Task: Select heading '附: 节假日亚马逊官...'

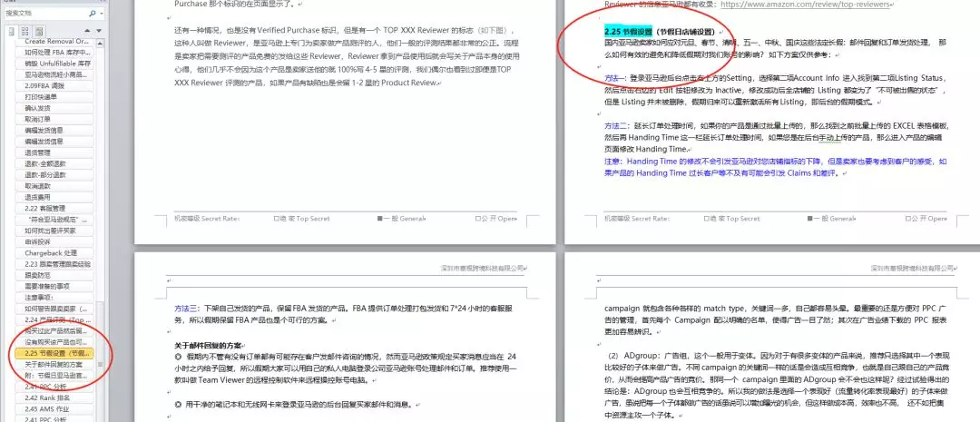Action: [x=56, y=376]
